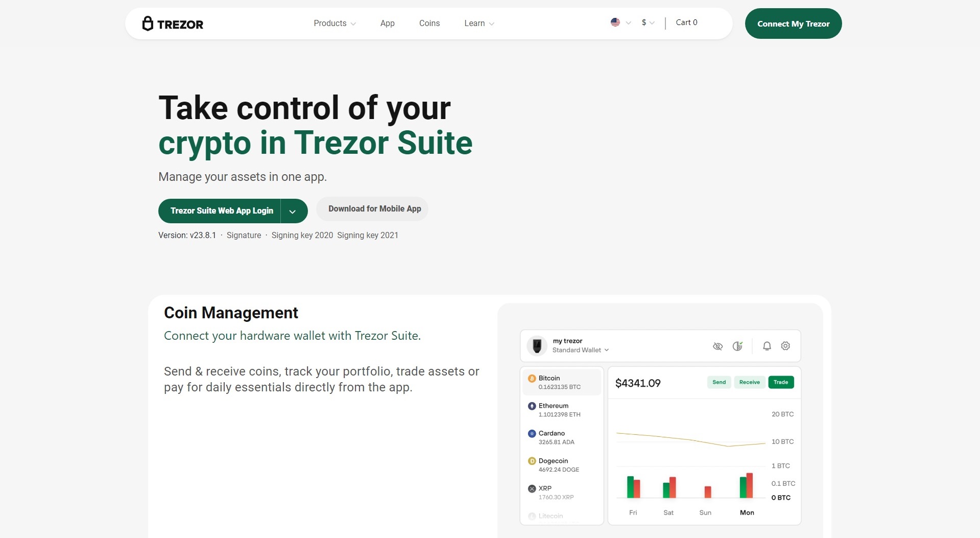
Task: Click the Version: v23.8.1 text
Action: point(187,236)
